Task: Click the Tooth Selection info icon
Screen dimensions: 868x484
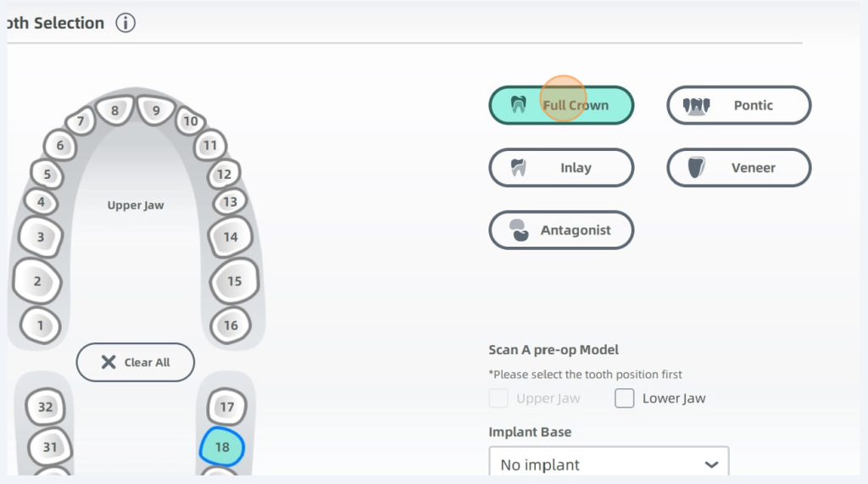Action: (x=125, y=23)
